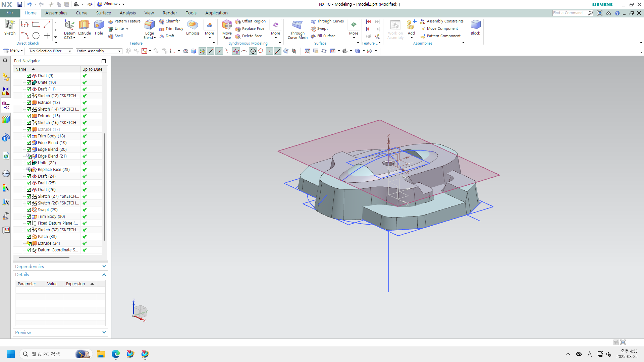
Task: Expand the Dependencies section
Action: pyautogui.click(x=104, y=266)
